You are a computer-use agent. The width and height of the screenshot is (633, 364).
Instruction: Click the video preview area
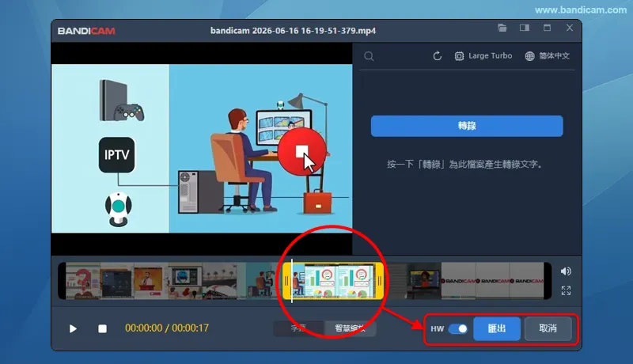[x=202, y=149]
